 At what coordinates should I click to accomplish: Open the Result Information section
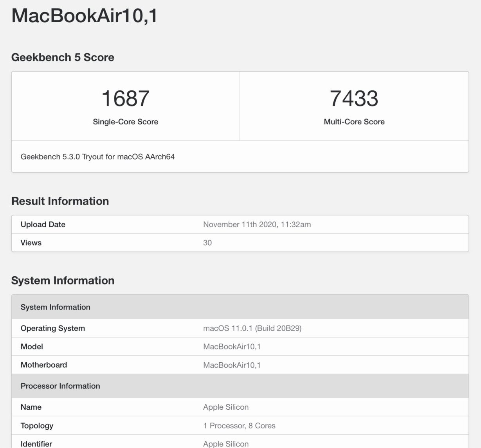click(x=60, y=201)
